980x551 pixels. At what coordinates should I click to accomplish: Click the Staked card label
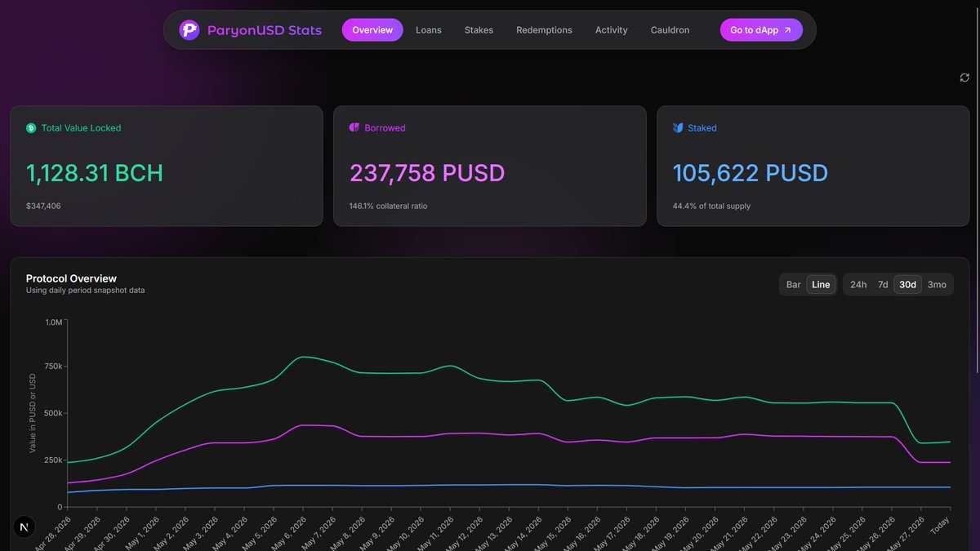[702, 128]
